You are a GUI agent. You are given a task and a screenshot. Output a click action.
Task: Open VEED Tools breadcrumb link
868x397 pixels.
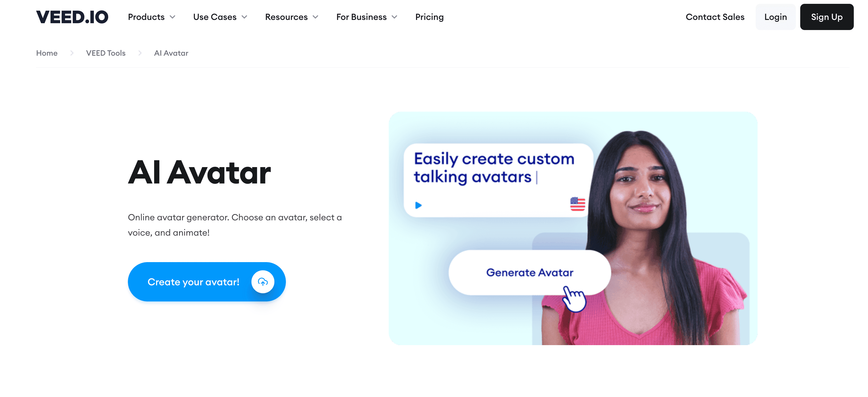click(x=106, y=53)
